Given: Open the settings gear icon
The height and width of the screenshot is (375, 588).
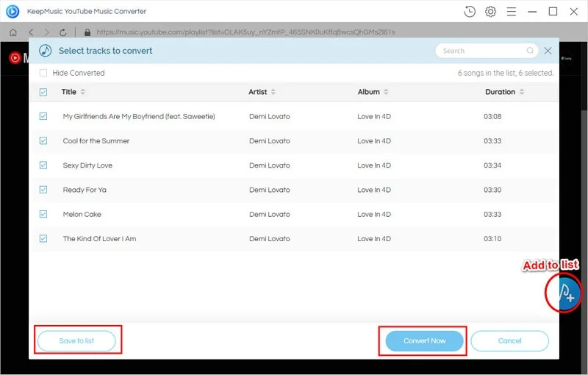Looking at the screenshot, I should point(490,12).
